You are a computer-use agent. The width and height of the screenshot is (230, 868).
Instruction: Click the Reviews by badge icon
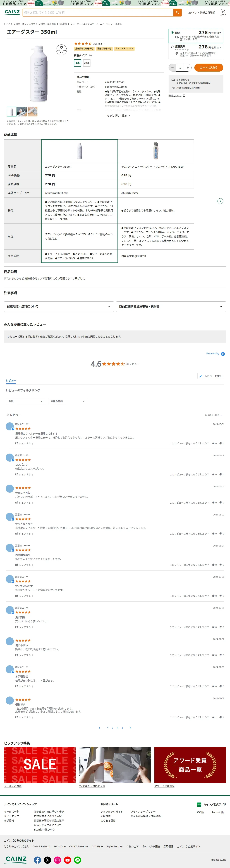point(223,354)
